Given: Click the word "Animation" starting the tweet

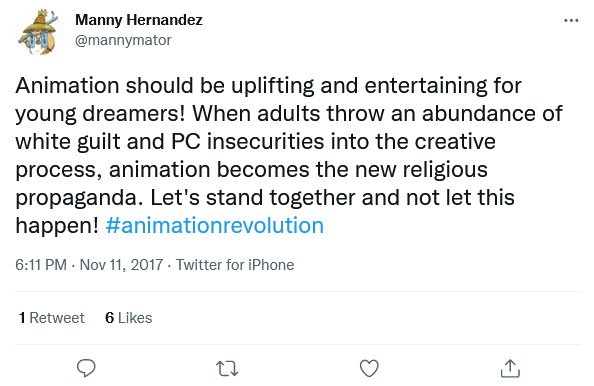Looking at the screenshot, I should tap(67, 86).
